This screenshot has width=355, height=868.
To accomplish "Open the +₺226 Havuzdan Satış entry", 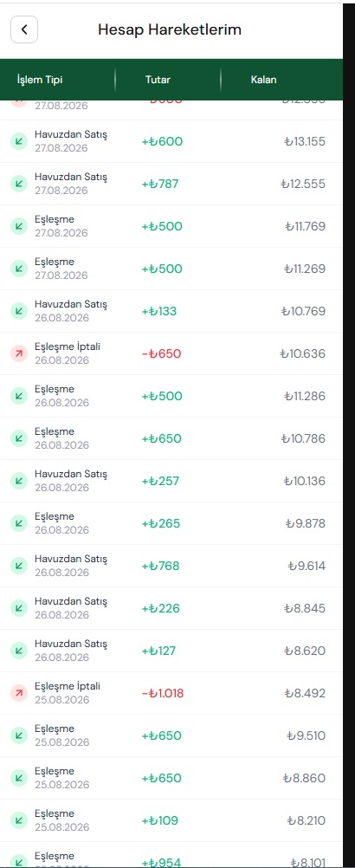I will pos(171,608).
